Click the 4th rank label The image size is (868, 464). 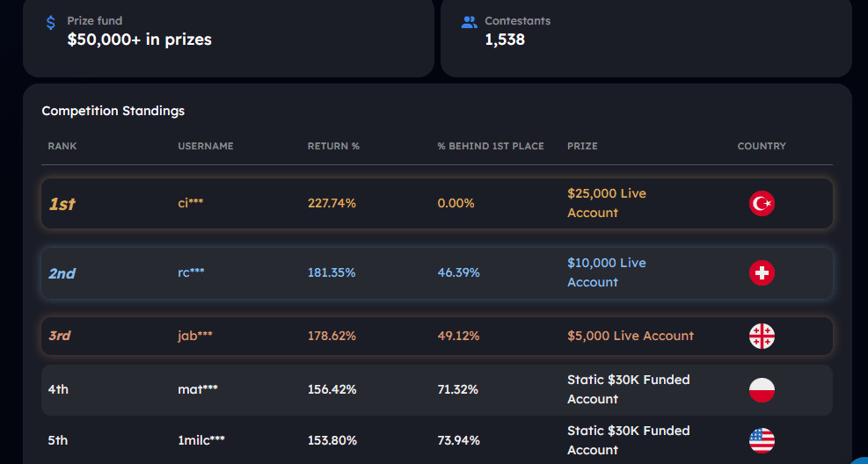58,389
